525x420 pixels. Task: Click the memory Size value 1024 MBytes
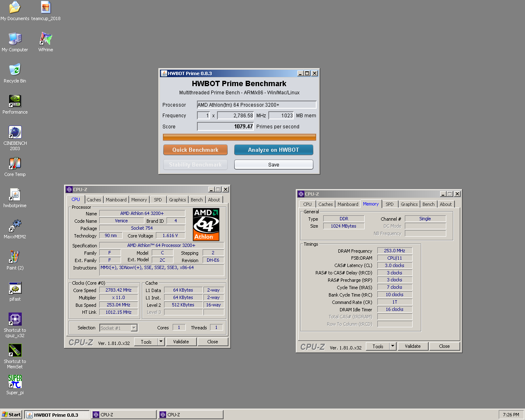[x=344, y=226]
